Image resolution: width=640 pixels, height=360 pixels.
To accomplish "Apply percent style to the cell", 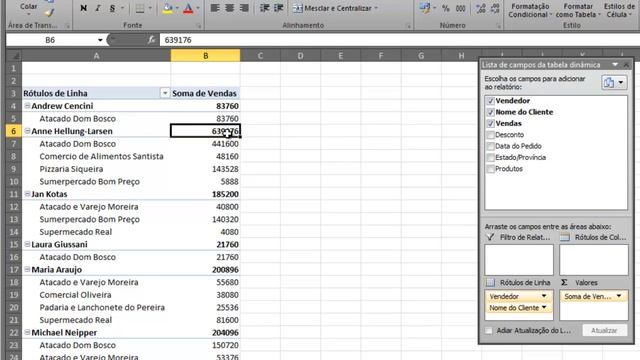I will [446, 8].
